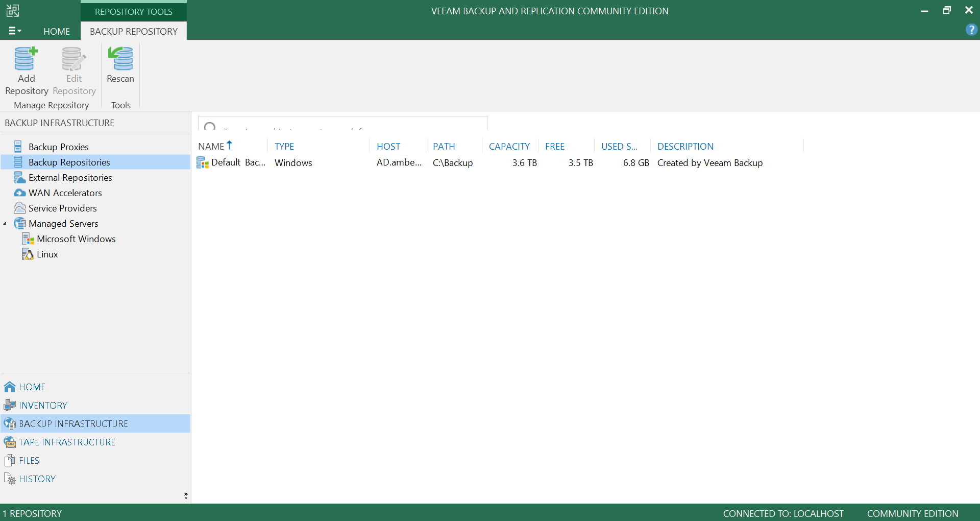
Task: Collapse the Managed Servers tree node
Action: click(x=5, y=223)
